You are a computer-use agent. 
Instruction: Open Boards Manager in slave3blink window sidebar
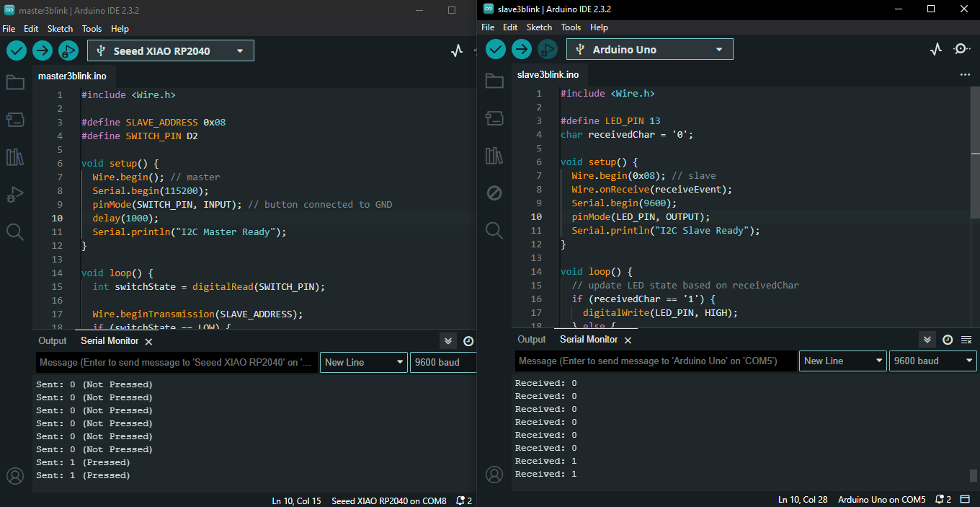(494, 118)
